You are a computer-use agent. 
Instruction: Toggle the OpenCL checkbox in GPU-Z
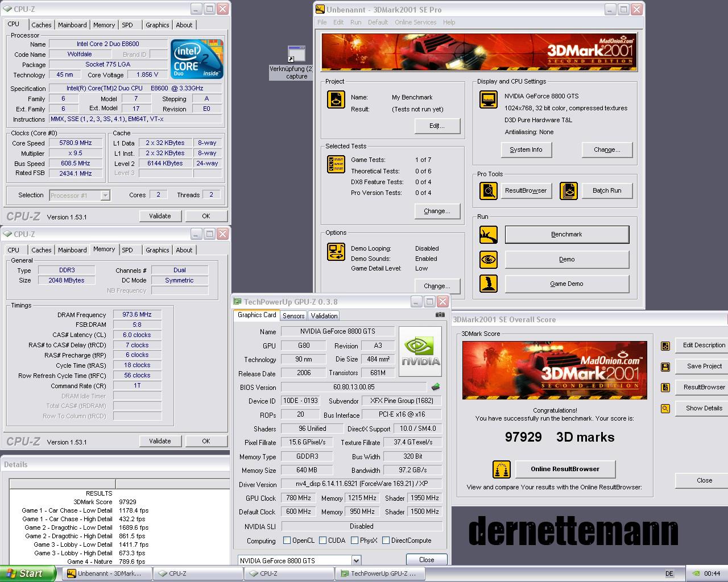pyautogui.click(x=287, y=541)
